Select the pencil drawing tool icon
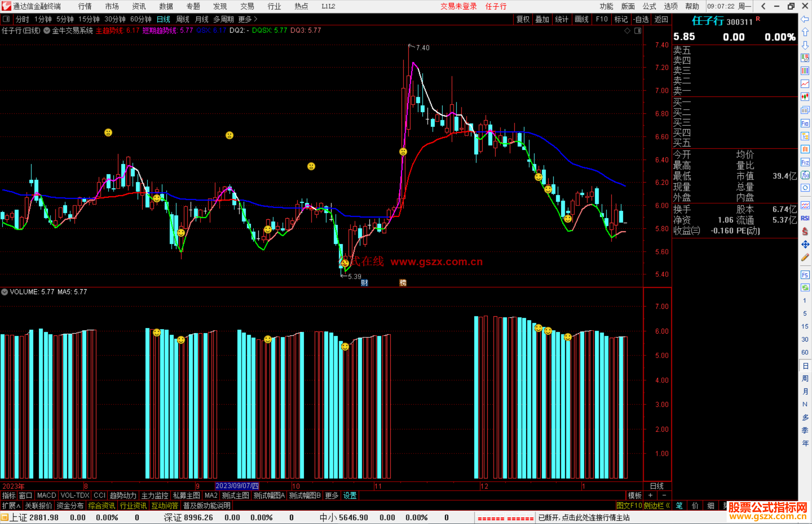The width and height of the screenshot is (812, 524). 805,257
